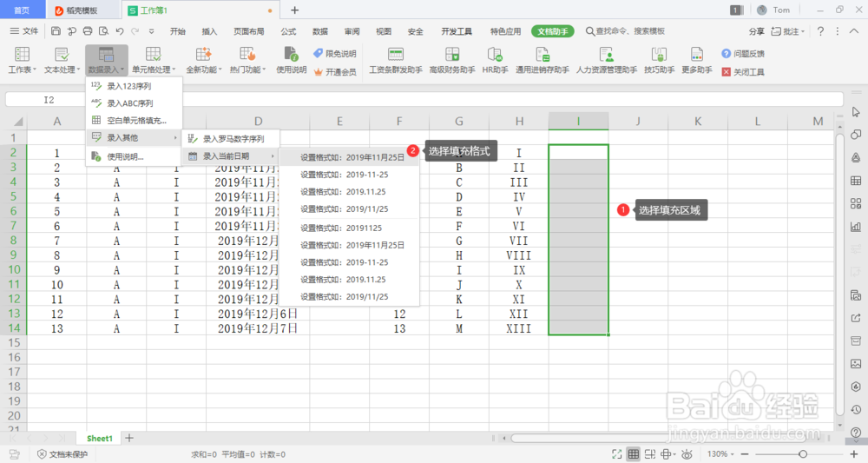868x463 pixels.
Task: Open 技巧助手 tool
Action: pyautogui.click(x=659, y=60)
